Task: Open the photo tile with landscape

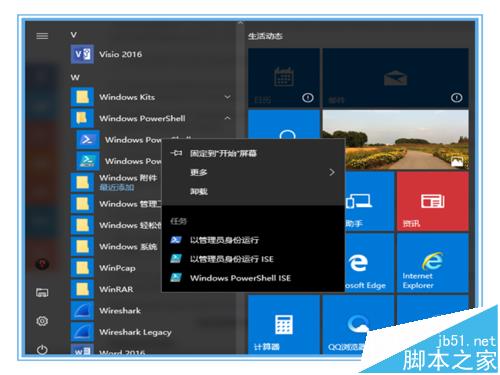Action: tap(396, 140)
